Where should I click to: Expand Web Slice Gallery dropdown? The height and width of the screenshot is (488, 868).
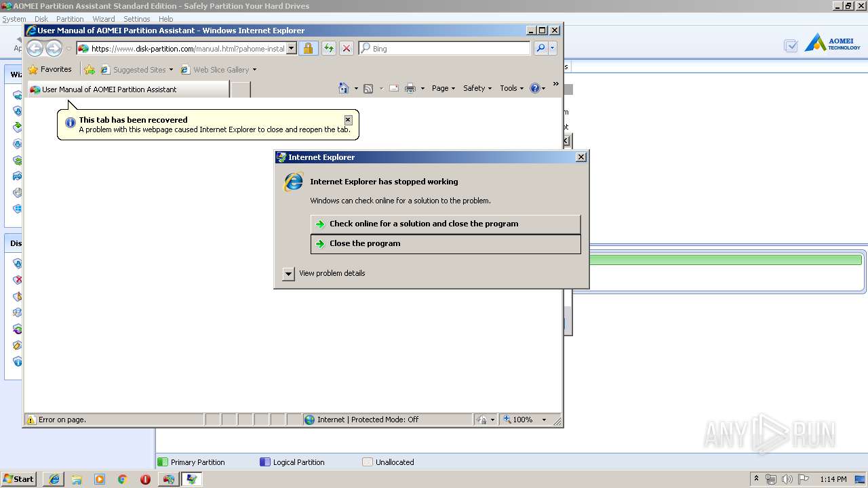(x=254, y=70)
